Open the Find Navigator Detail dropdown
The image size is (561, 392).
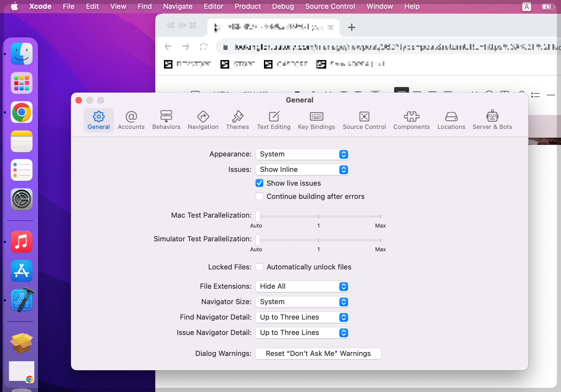point(302,317)
